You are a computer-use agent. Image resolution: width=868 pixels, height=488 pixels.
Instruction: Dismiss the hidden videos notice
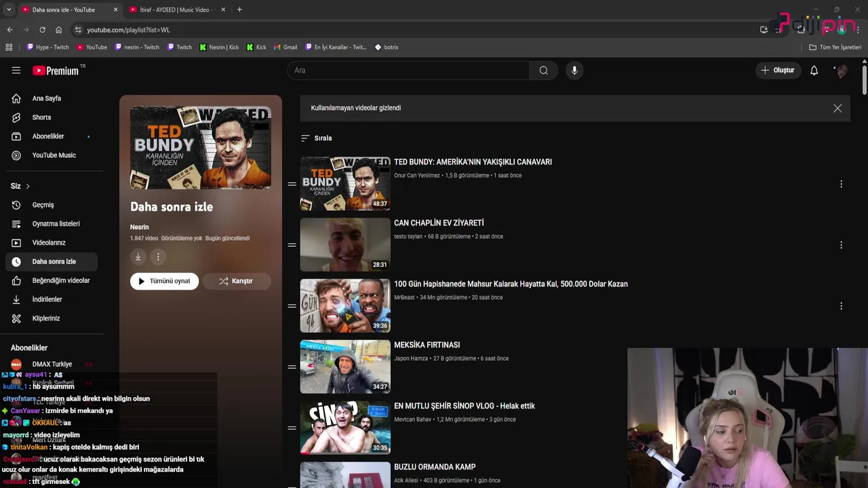(837, 108)
